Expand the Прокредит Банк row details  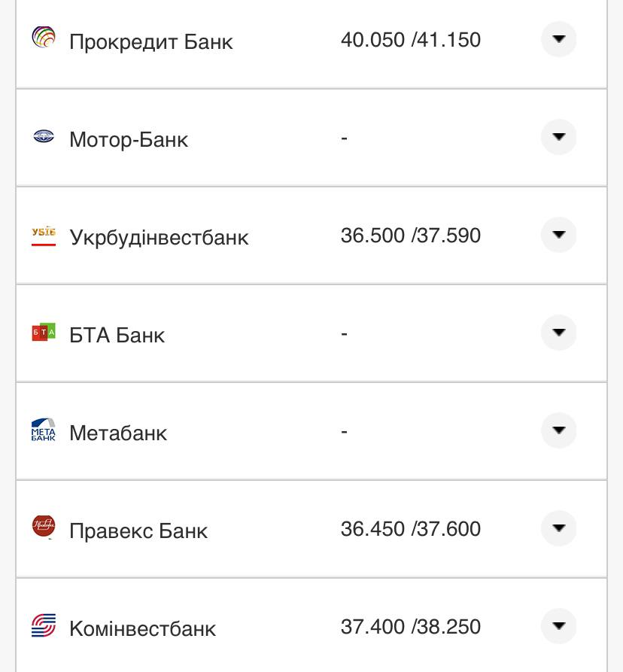(x=558, y=39)
